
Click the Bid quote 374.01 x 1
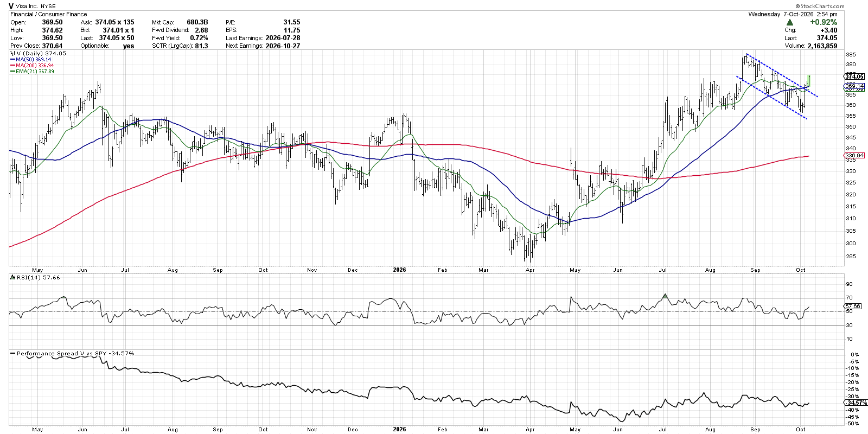[118, 30]
